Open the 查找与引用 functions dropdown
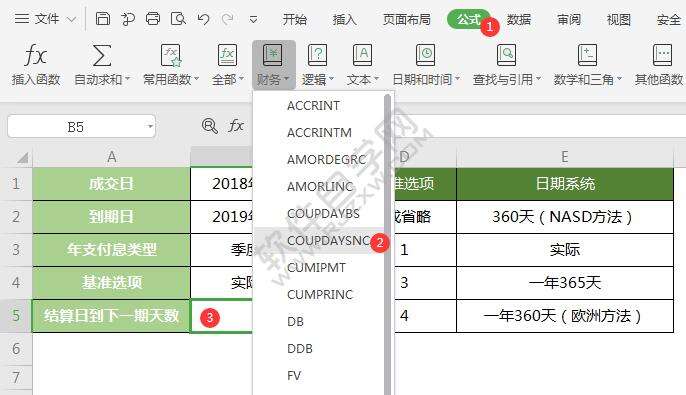 click(x=507, y=79)
